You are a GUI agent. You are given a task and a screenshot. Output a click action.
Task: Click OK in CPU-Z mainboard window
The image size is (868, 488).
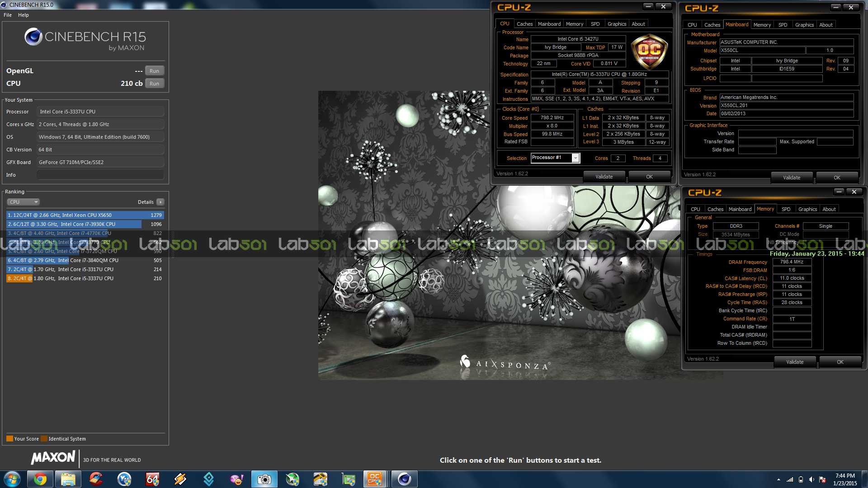coord(837,178)
